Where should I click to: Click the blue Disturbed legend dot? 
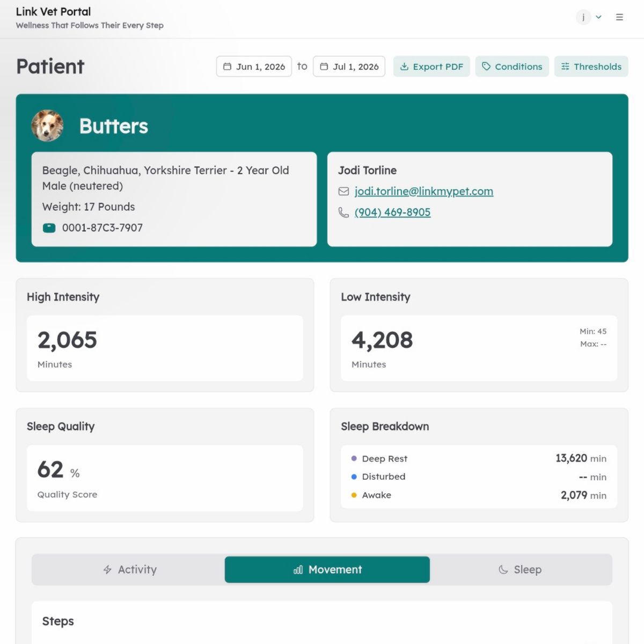tap(354, 477)
